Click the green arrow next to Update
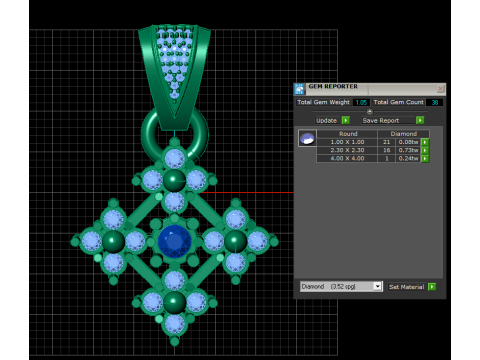480x360 pixels. point(346,120)
